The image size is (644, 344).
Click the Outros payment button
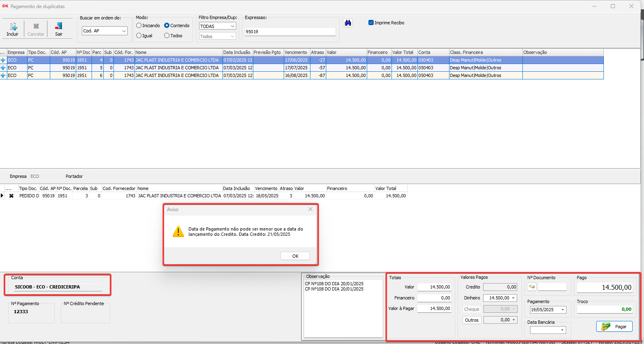click(472, 320)
